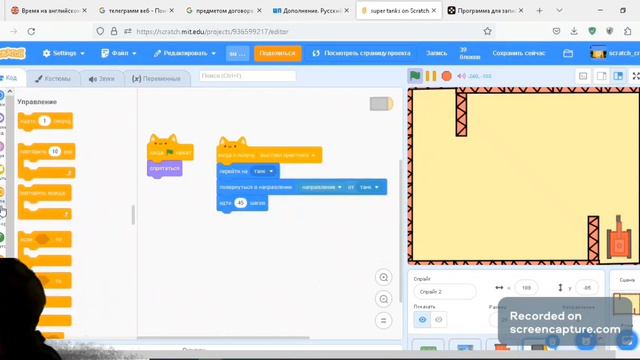
Task: Stop the project with red stop button
Action: [447, 76]
